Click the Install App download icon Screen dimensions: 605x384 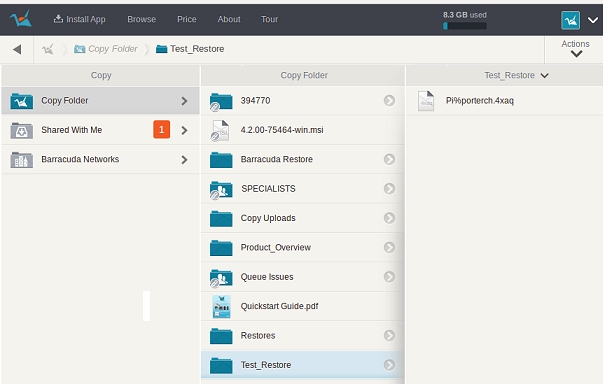click(x=58, y=19)
